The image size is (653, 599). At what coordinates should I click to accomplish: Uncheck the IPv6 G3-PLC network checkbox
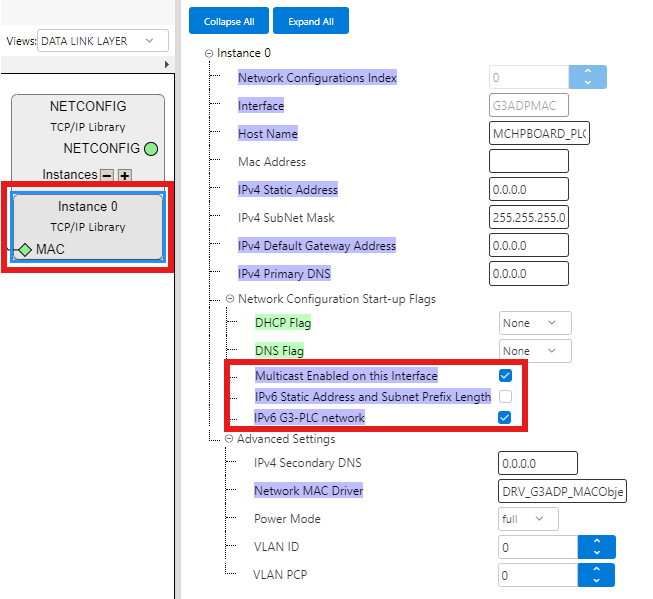click(505, 418)
